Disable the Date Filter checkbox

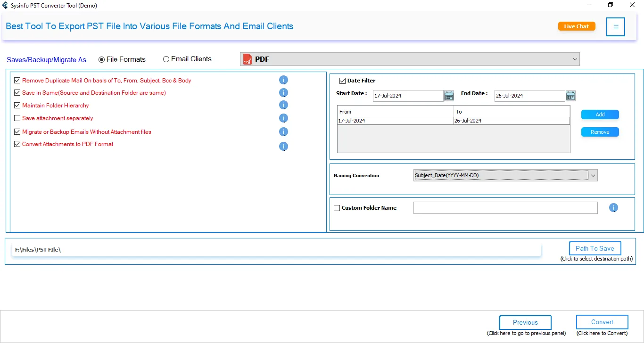coord(343,81)
